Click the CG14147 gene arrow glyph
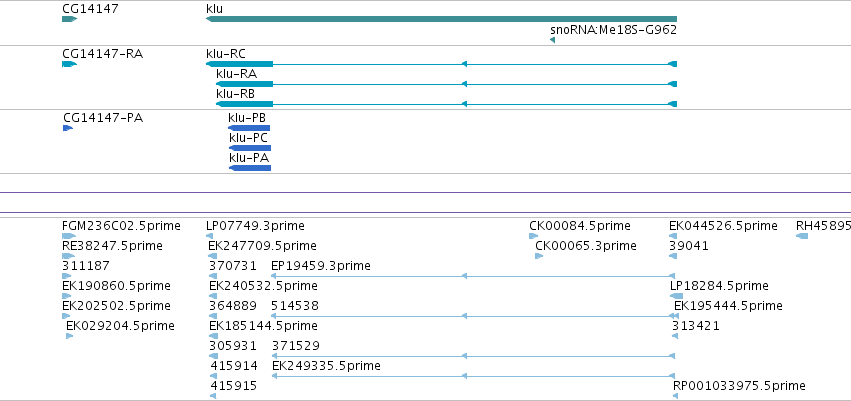 click(x=69, y=19)
